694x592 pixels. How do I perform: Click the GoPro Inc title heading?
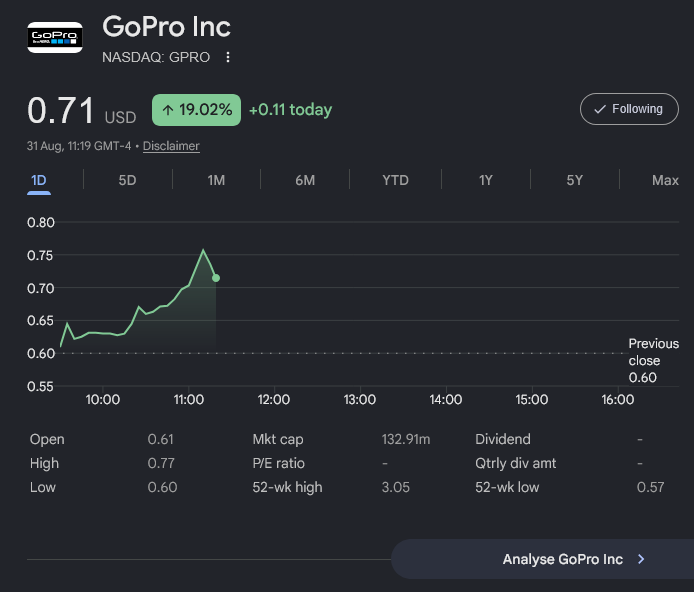coord(166,27)
